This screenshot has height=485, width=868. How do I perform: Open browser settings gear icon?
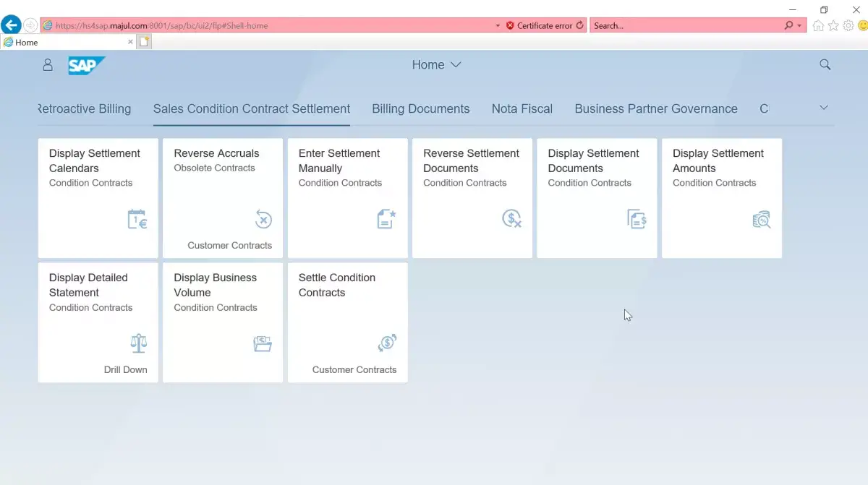pos(848,25)
